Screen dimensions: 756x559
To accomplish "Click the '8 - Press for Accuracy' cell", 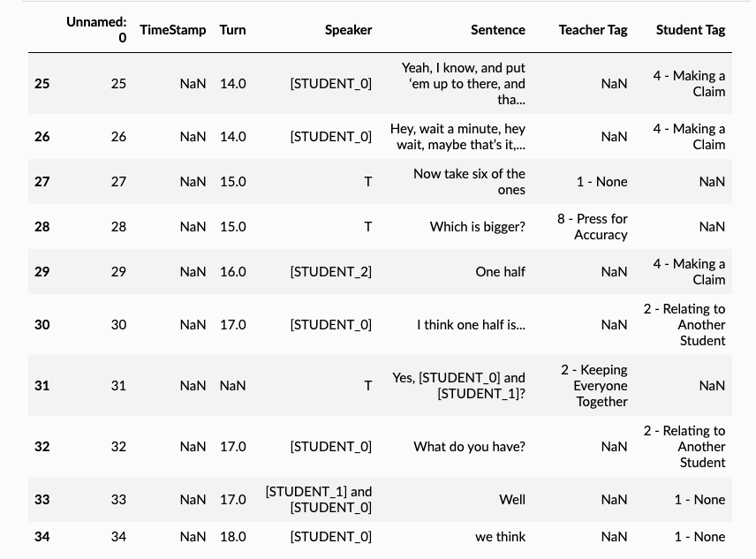I will click(593, 227).
